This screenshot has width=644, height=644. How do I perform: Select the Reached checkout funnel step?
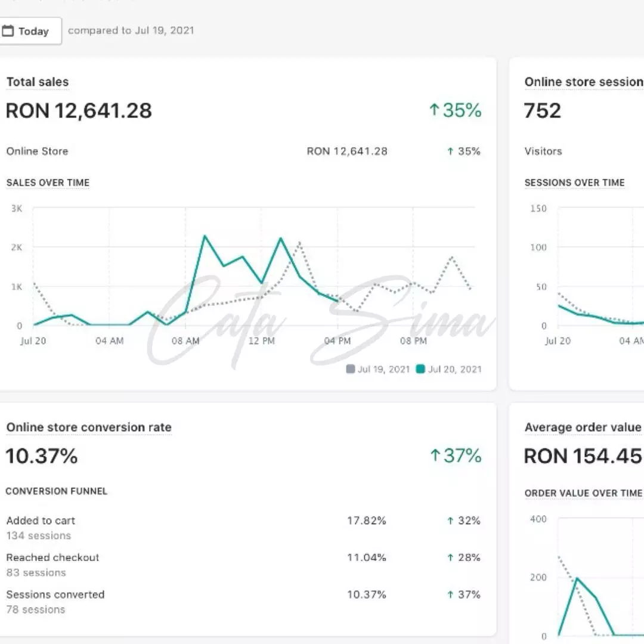click(x=52, y=558)
